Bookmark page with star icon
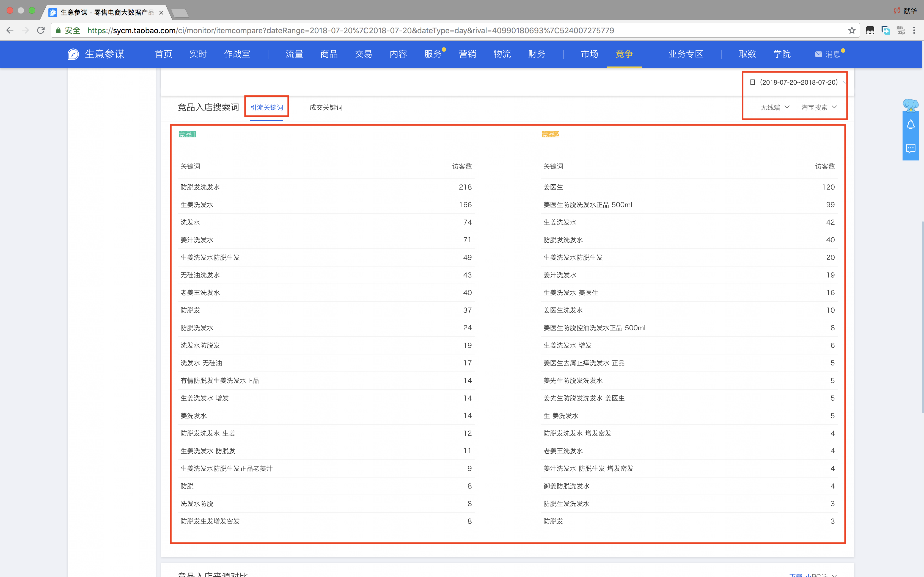This screenshot has width=924, height=577. [851, 30]
